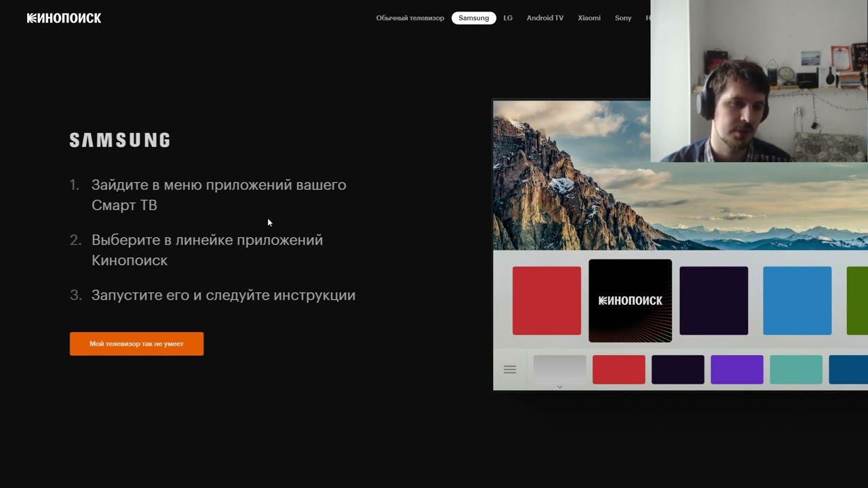This screenshot has width=868, height=488.
Task: Click the Мой телевизор так не умеет button
Action: [x=136, y=344]
